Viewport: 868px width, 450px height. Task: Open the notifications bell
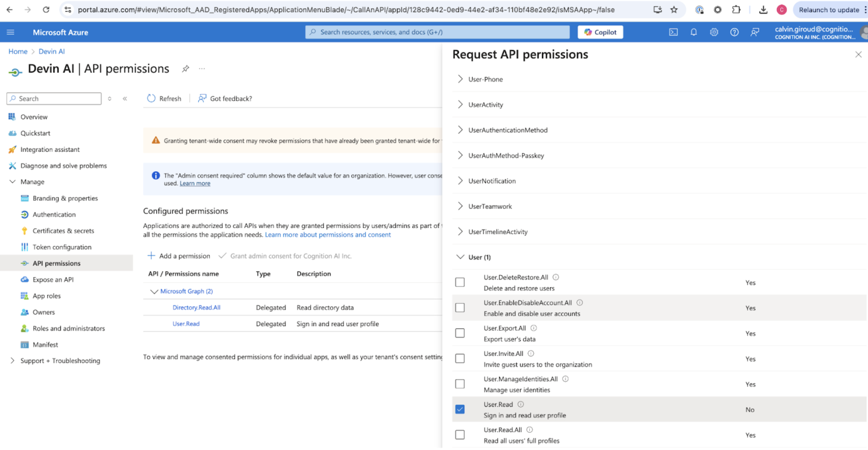tap(693, 32)
